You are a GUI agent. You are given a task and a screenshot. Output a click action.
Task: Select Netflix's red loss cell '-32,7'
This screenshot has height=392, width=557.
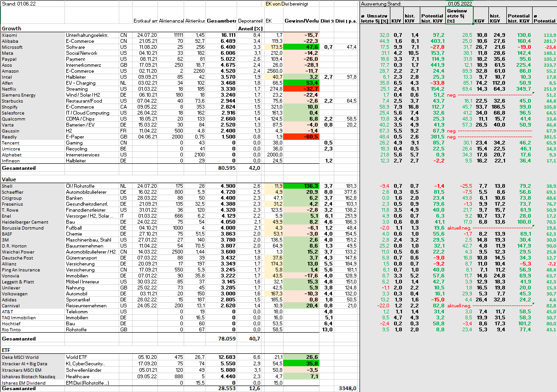click(x=302, y=89)
